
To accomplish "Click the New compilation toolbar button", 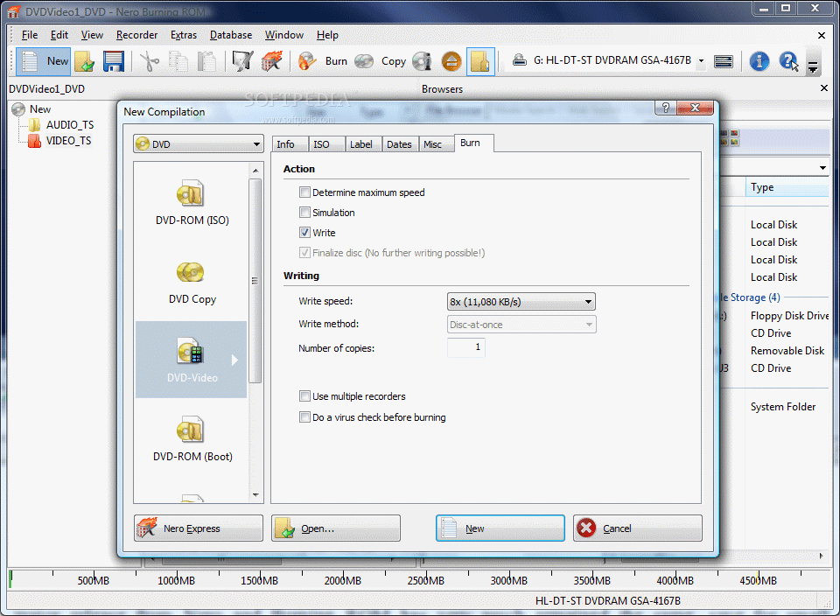I will tap(44, 61).
